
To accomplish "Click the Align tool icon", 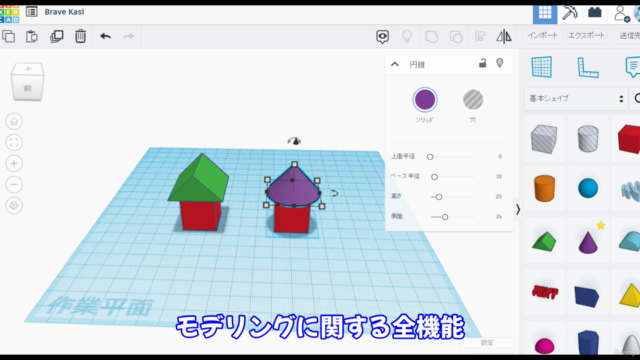I will [x=480, y=37].
